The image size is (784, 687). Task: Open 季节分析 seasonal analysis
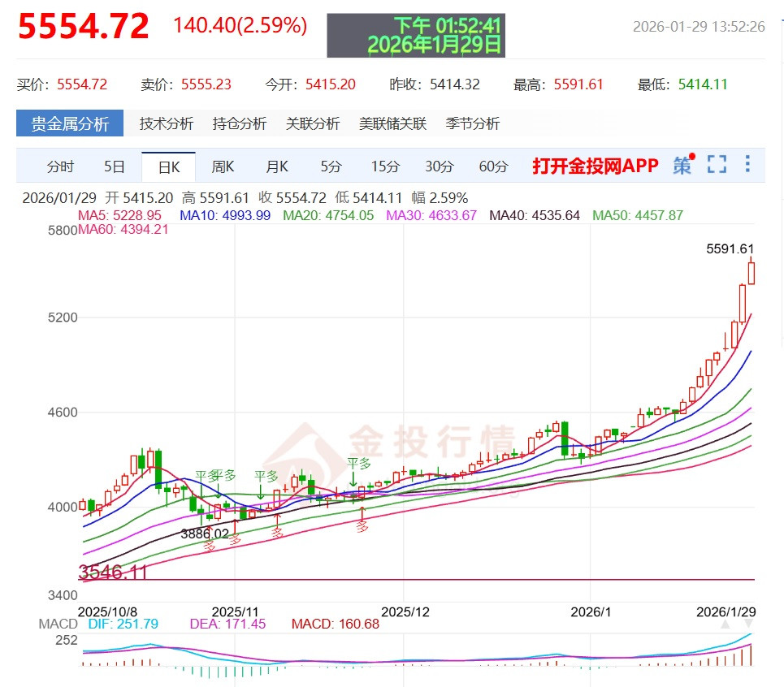click(473, 123)
